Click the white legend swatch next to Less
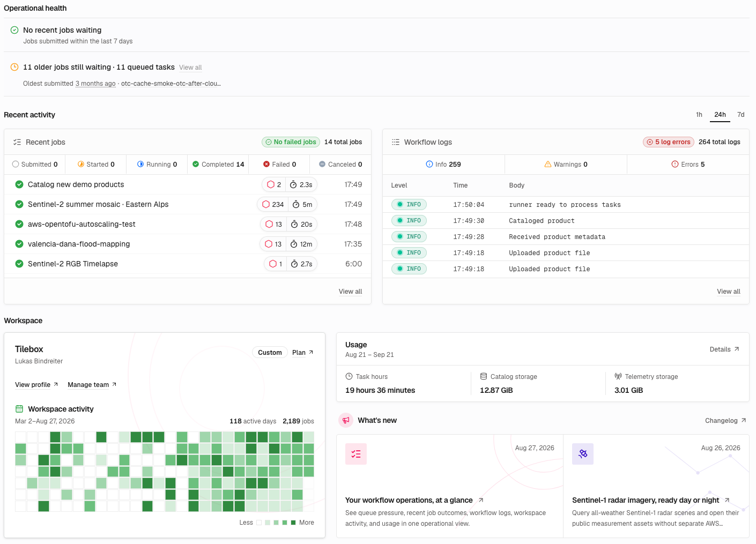The image size is (756, 544). click(x=259, y=523)
